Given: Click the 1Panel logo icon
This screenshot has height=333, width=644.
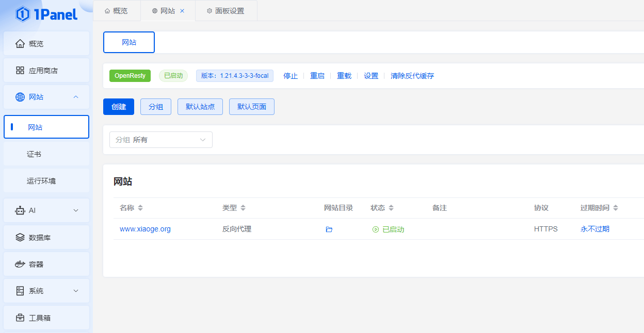Looking at the screenshot, I should click(x=21, y=15).
